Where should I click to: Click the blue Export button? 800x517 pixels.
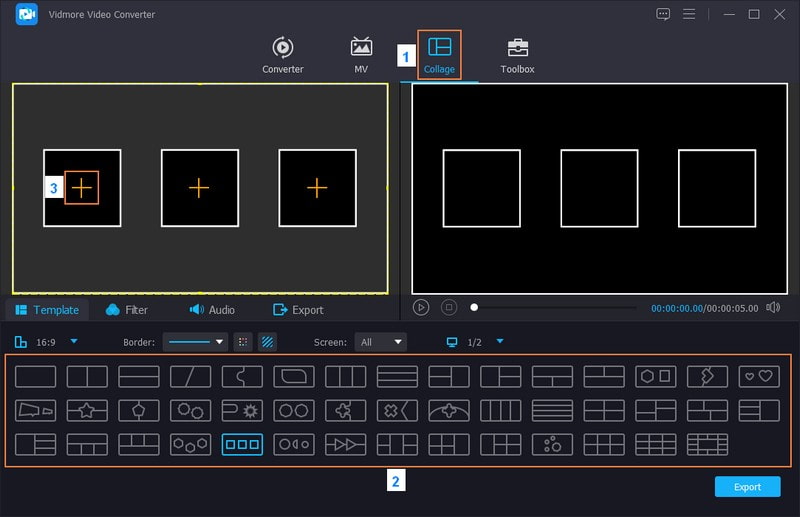click(x=747, y=486)
